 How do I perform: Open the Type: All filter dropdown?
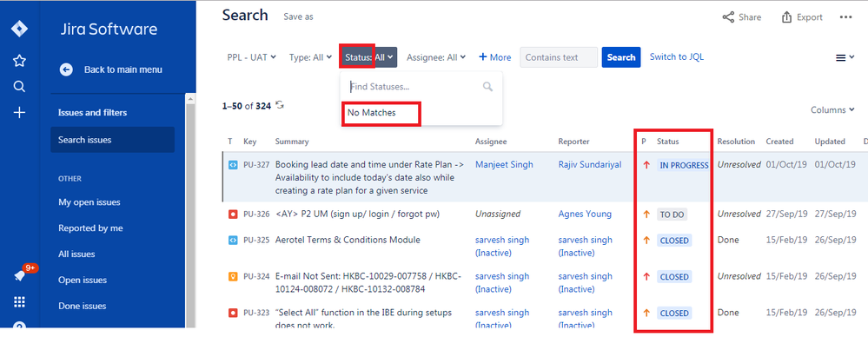tap(310, 57)
